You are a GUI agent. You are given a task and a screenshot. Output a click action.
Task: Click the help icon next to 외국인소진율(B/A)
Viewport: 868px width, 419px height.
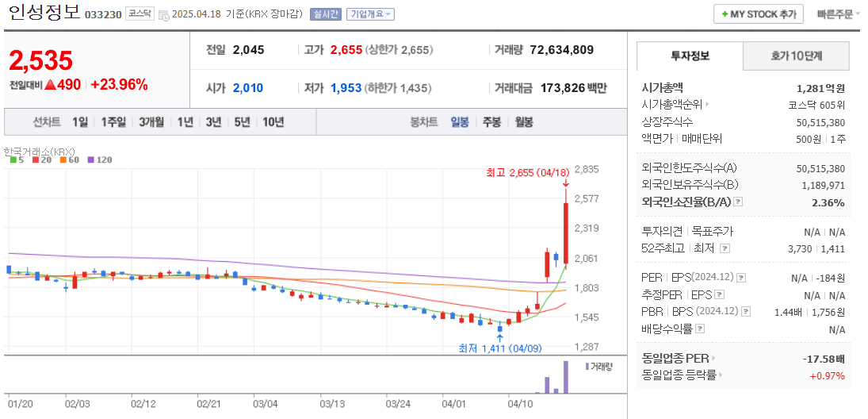pyautogui.click(x=737, y=202)
